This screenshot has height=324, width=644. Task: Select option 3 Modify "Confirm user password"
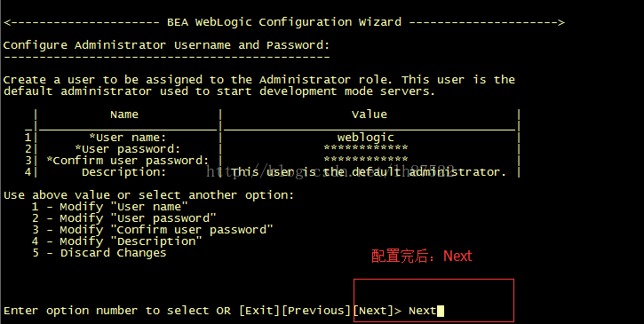click(153, 230)
